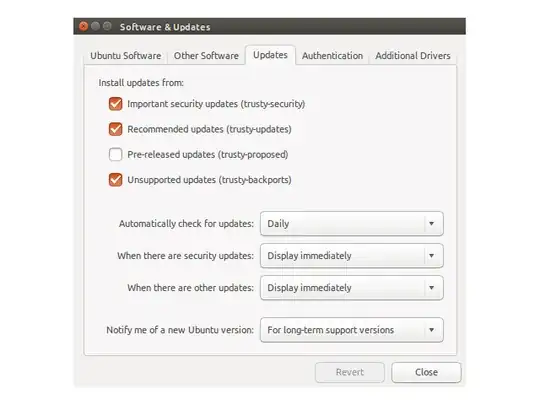Expand the other updates Display immediately dropdown
The height and width of the screenshot is (405, 540).
(352, 288)
